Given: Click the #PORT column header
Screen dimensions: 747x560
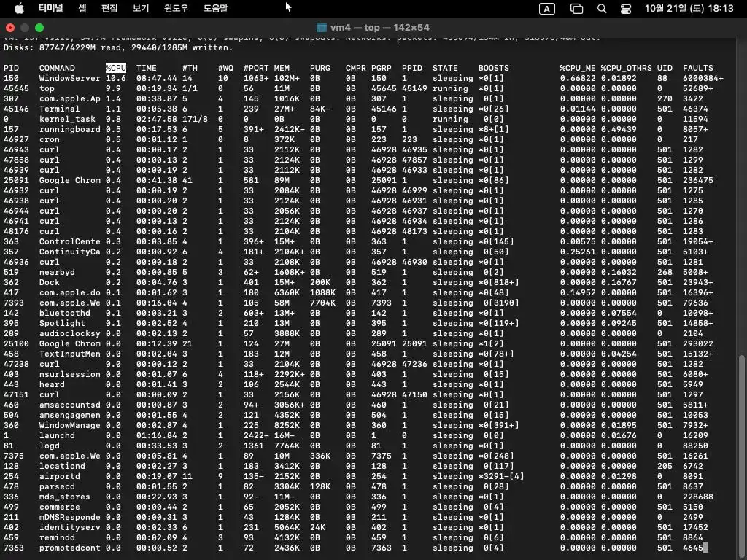Looking at the screenshot, I should 256,68.
